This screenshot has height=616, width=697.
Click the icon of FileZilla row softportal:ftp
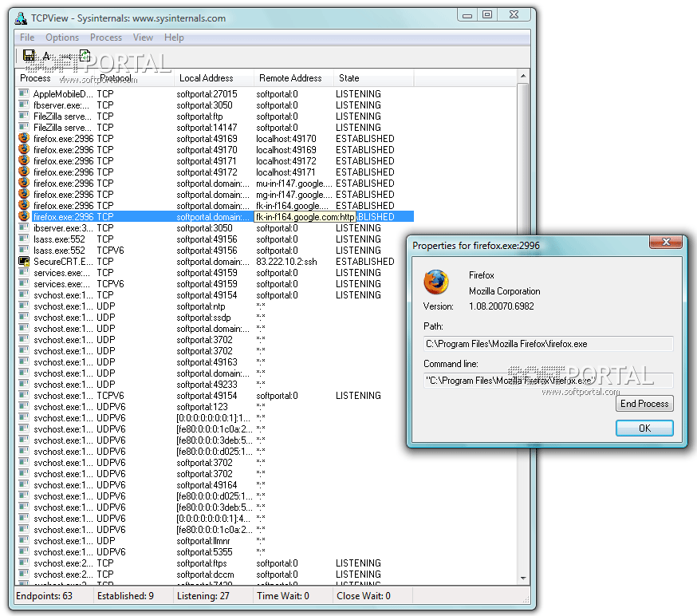pos(24,116)
